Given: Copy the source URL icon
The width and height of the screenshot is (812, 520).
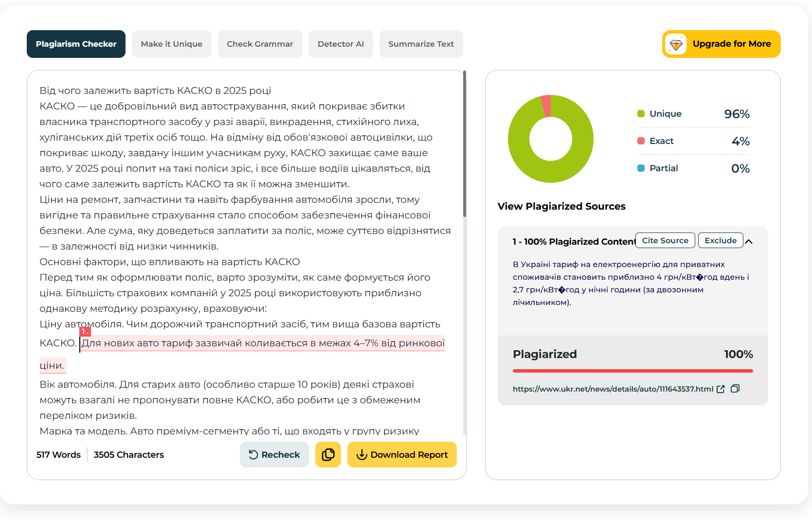Looking at the screenshot, I should (x=735, y=388).
